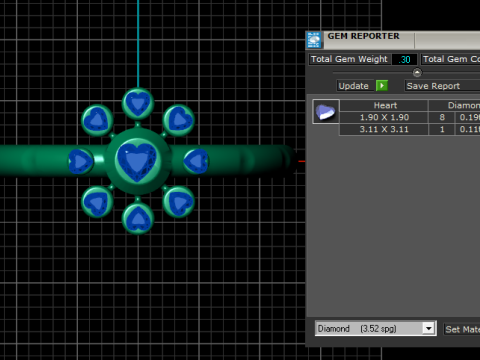Select the upper-left heart gem bezel
The width and height of the screenshot is (480, 360).
coord(97,120)
